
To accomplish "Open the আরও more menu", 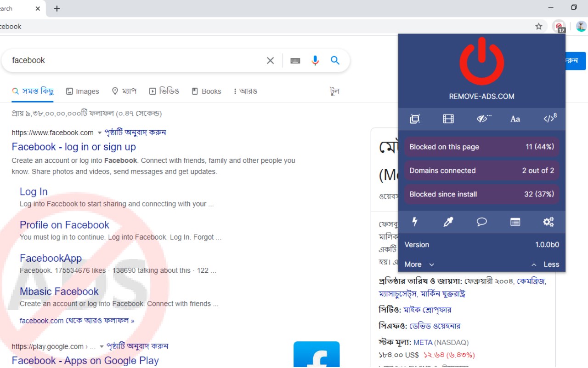I will coord(245,91).
